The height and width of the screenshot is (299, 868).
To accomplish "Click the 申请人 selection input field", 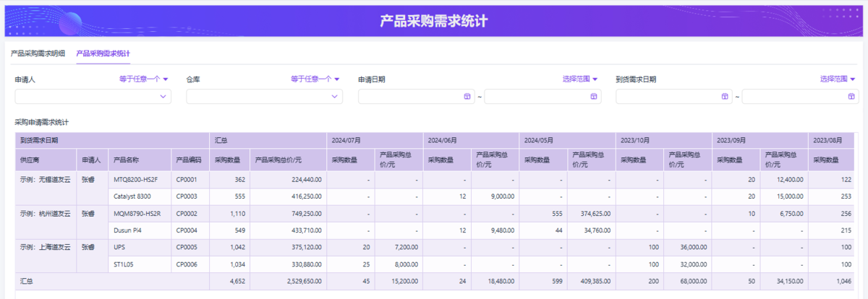I will click(85, 97).
